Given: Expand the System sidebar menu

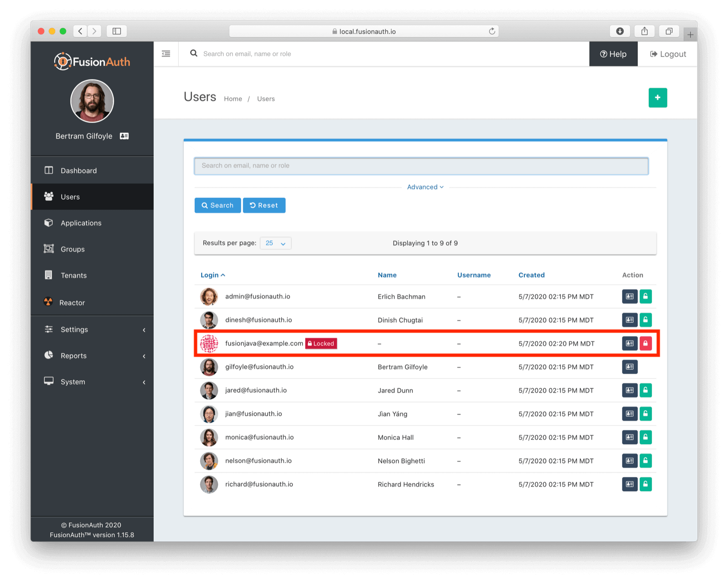Looking at the screenshot, I should tap(92, 382).
